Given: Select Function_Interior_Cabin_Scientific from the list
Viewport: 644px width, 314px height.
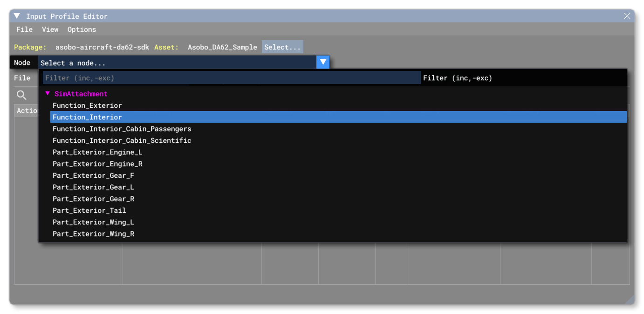Looking at the screenshot, I should [122, 140].
